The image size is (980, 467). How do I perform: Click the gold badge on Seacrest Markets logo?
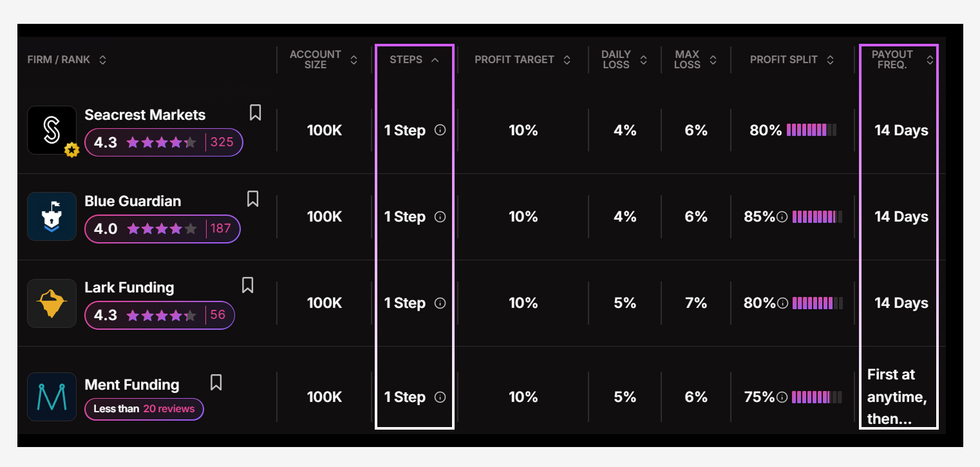coord(72,150)
